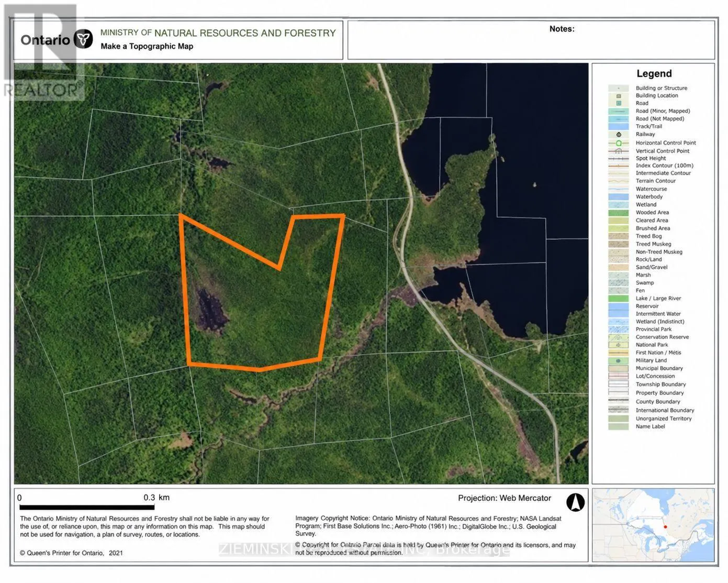Image resolution: width=728 pixels, height=583 pixels.
Task: Click the "Provincial Park" legend label
Action: point(654,329)
